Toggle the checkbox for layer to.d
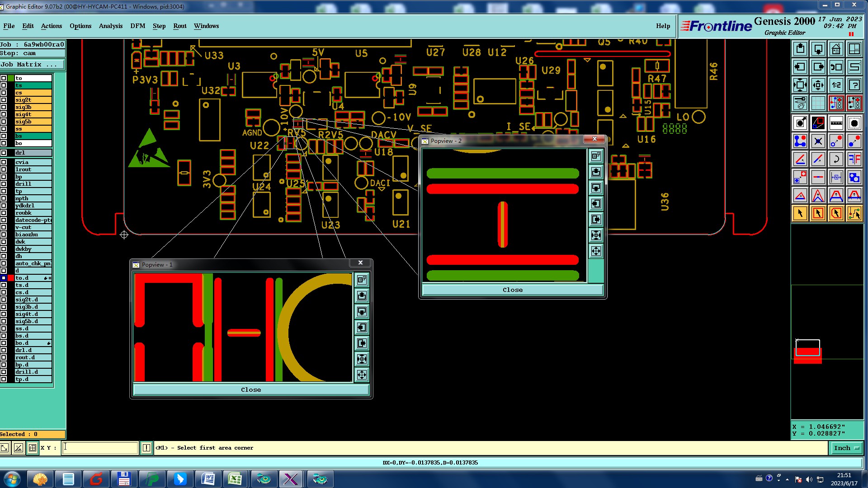 point(4,278)
